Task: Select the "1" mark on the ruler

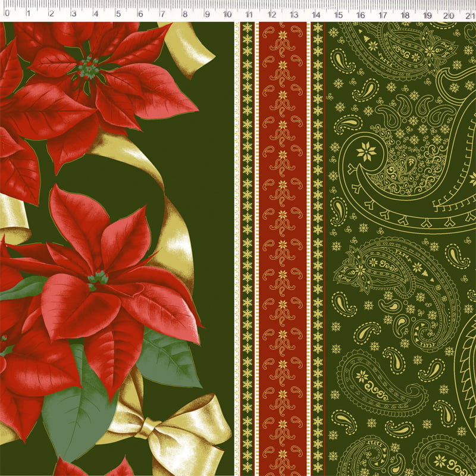Action: [28, 13]
